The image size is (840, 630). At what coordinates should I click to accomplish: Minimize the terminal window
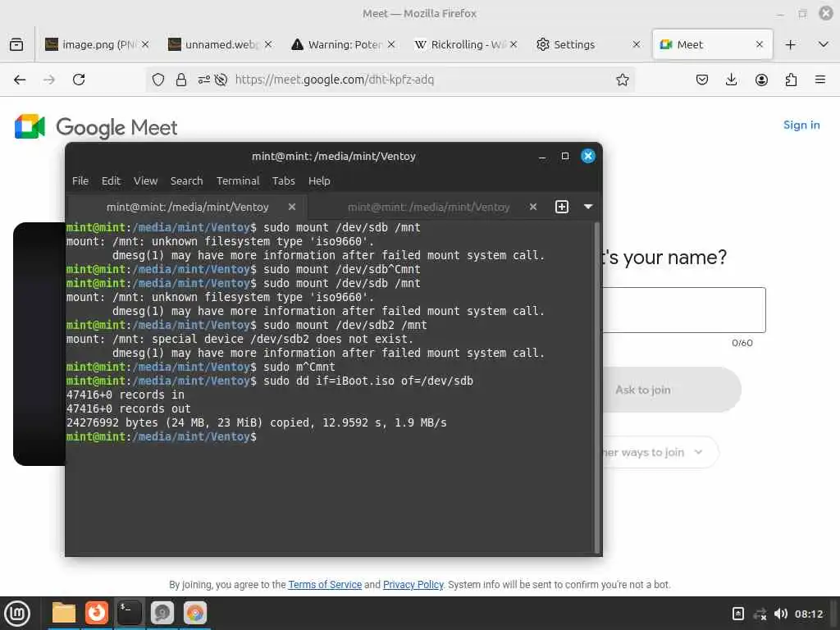pyautogui.click(x=542, y=157)
